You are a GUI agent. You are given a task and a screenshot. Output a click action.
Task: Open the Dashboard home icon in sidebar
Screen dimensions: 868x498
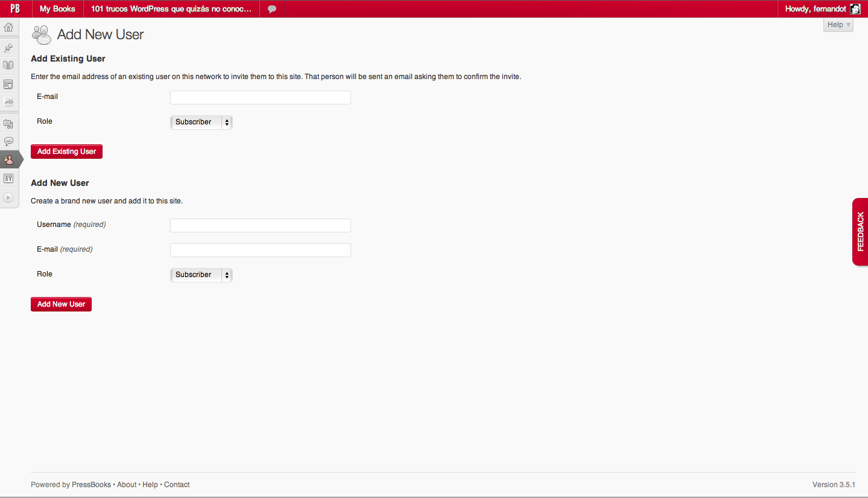[8, 27]
